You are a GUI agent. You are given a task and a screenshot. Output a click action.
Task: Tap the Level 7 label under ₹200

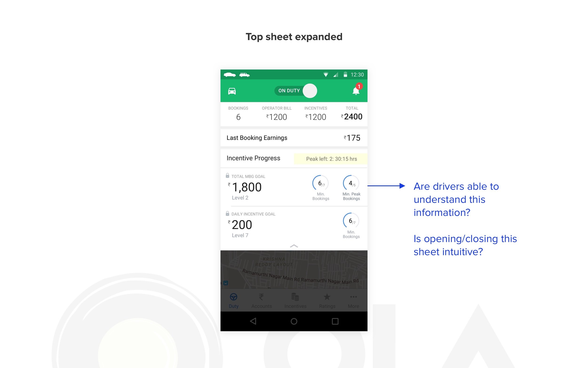tap(240, 235)
